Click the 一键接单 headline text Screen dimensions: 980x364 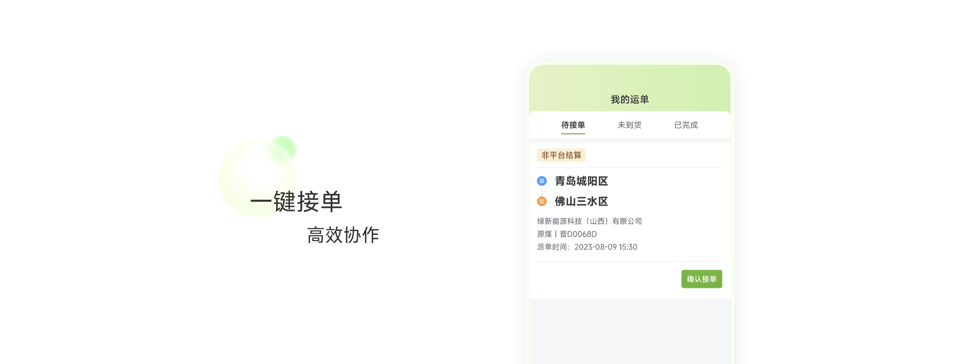pos(296,202)
